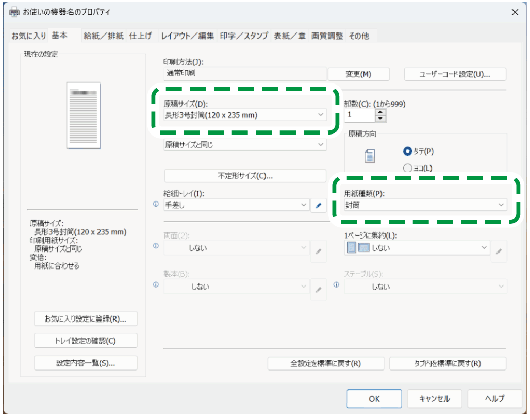Screen dimensions: 530x420
Task: Click the info icon next to 両面
Action: point(156,246)
